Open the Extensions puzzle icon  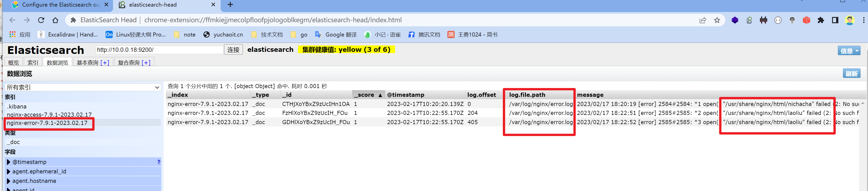click(x=820, y=20)
